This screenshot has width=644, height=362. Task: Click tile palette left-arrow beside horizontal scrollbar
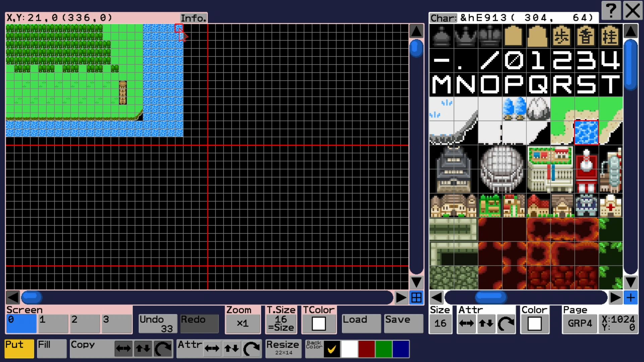436,297
